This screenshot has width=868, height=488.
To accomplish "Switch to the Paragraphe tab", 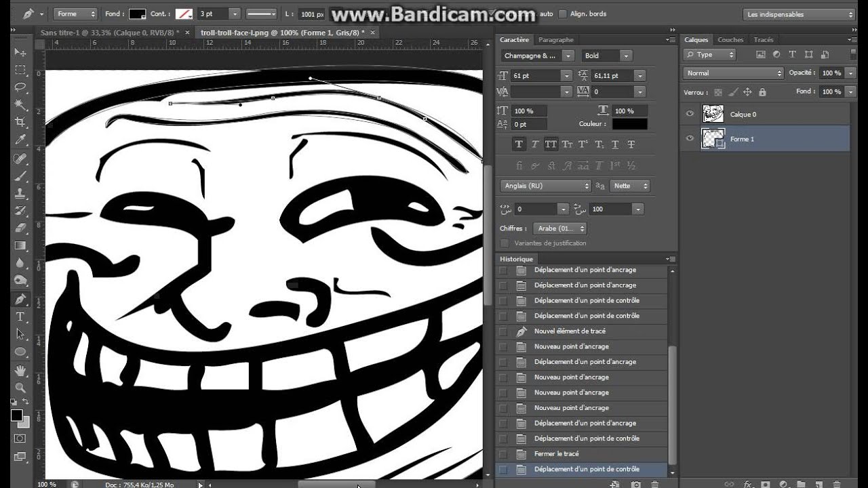I will coord(556,39).
